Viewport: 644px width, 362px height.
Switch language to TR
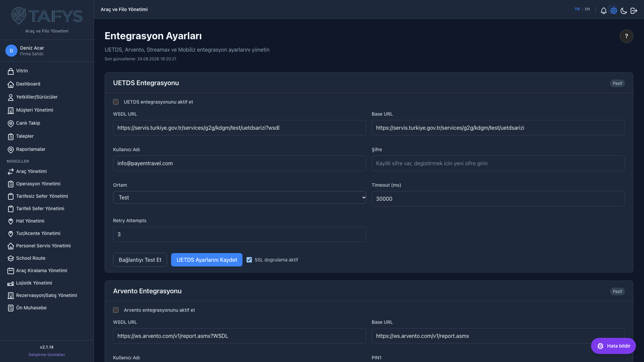(x=577, y=9)
